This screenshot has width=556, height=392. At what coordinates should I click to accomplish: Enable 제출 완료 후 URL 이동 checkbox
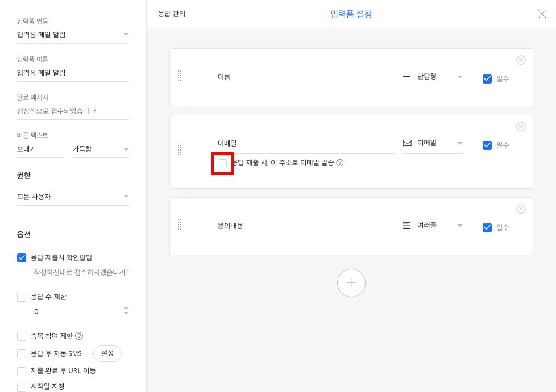tap(22, 371)
